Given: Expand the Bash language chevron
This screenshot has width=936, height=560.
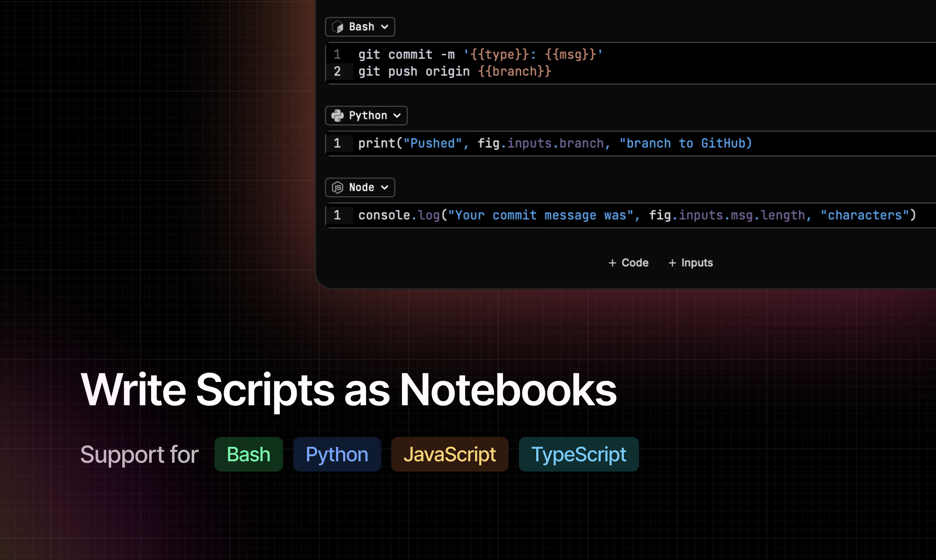Looking at the screenshot, I should click(x=385, y=27).
